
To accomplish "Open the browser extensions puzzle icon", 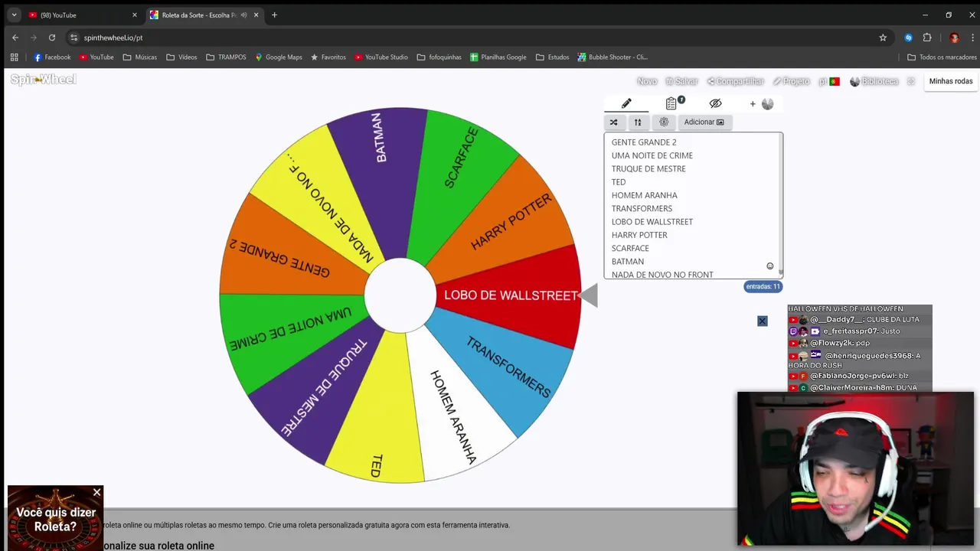I will coord(927,37).
